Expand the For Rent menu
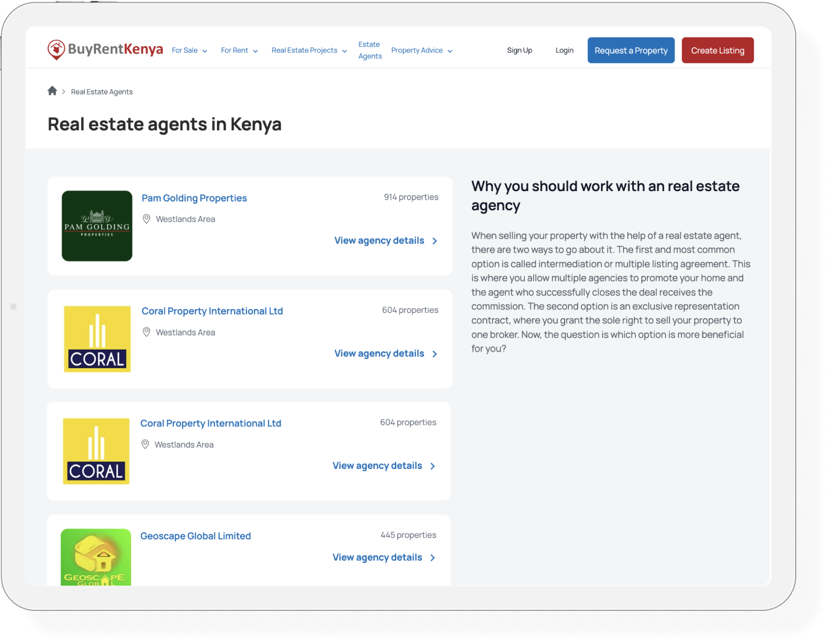The image size is (830, 644). (240, 50)
